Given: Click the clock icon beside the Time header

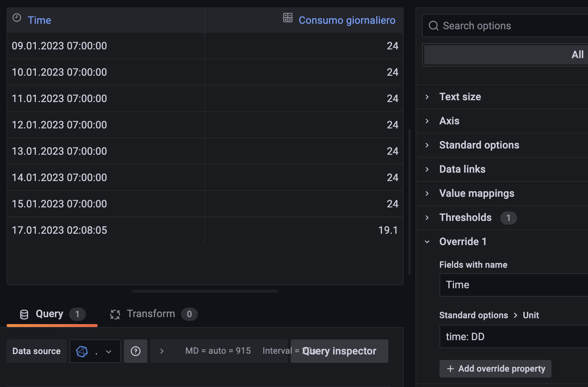Looking at the screenshot, I should pyautogui.click(x=16, y=17).
